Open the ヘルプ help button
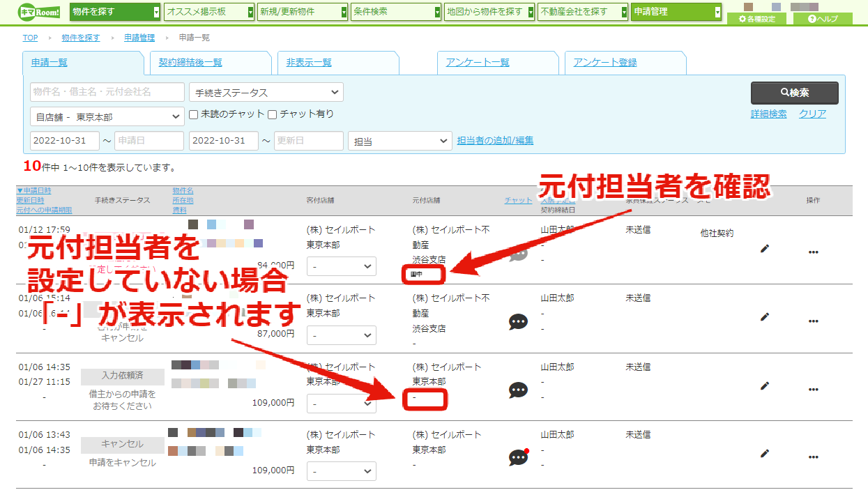The height and width of the screenshot is (490, 868). tap(823, 19)
